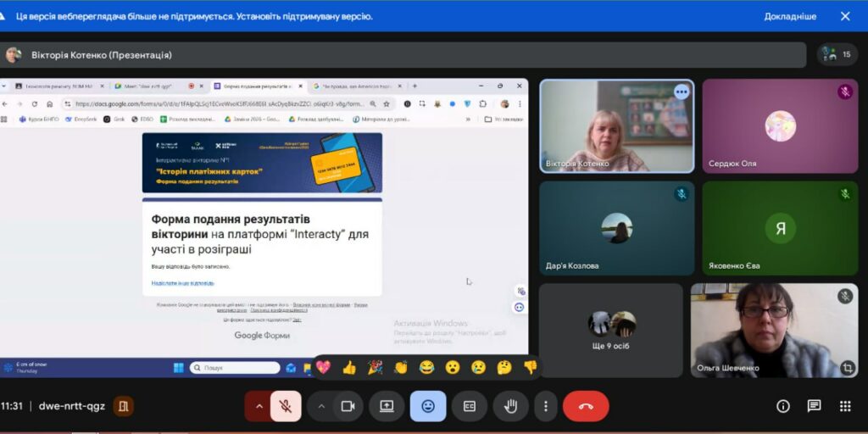This screenshot has width=868, height=434.
Task: Open options on Вікторія Котенко's video tile
Action: click(681, 92)
